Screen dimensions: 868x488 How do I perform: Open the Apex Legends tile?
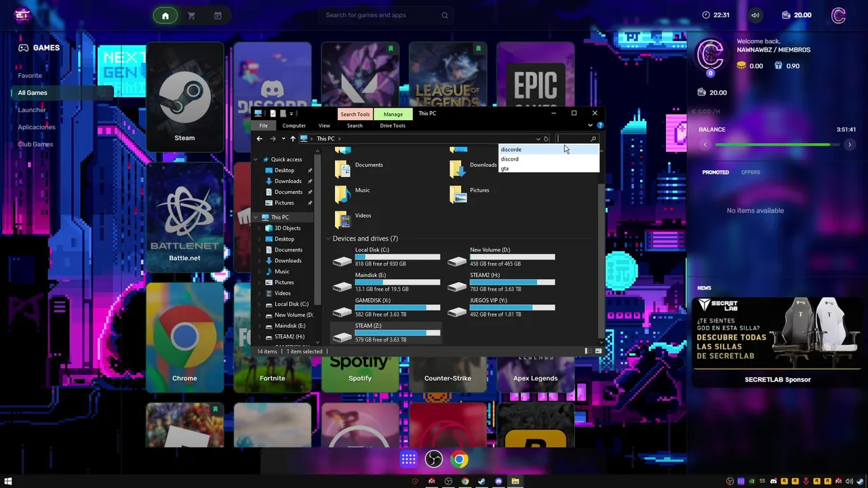tap(535, 374)
